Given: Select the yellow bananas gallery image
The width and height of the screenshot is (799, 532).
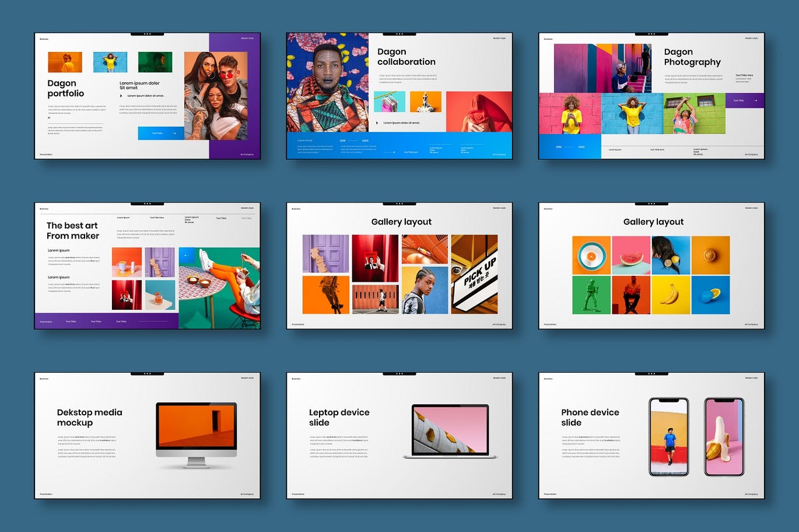Looking at the screenshot, I should tap(671, 295).
